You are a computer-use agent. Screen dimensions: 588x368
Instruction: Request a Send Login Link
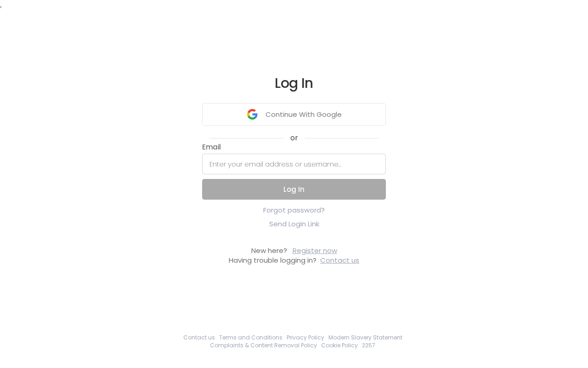coord(294,224)
